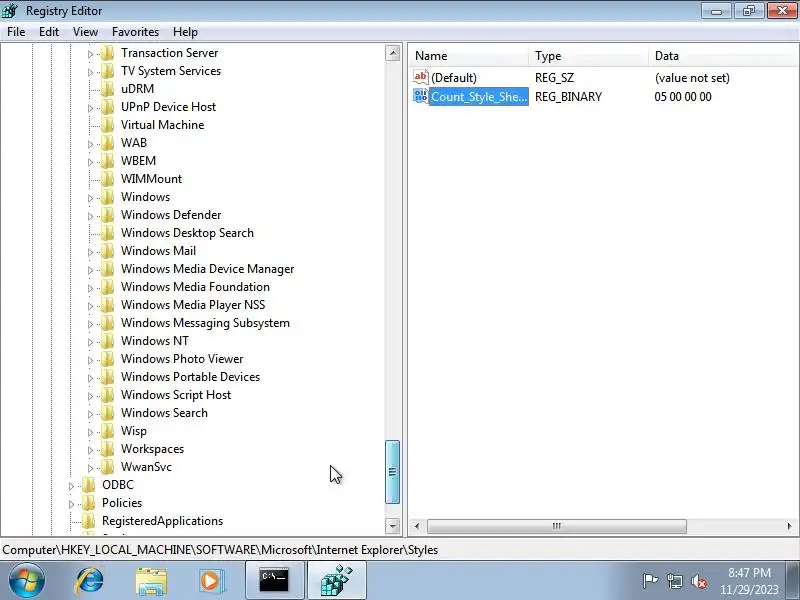Click the Windows Media Player NSS folder icon

107,305
